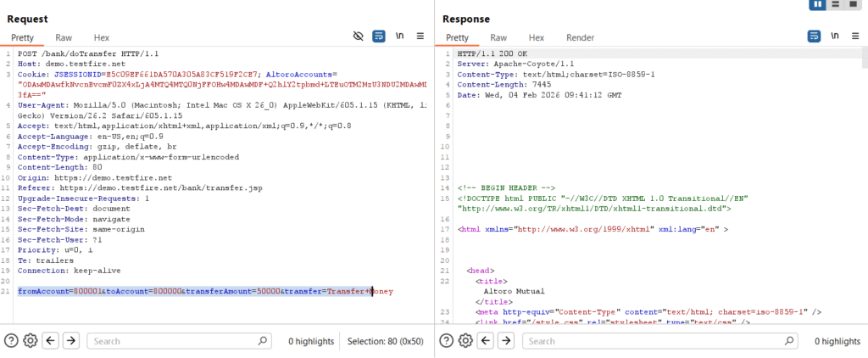
Task: Toggle non-printable \n characters in Request
Action: point(399,36)
